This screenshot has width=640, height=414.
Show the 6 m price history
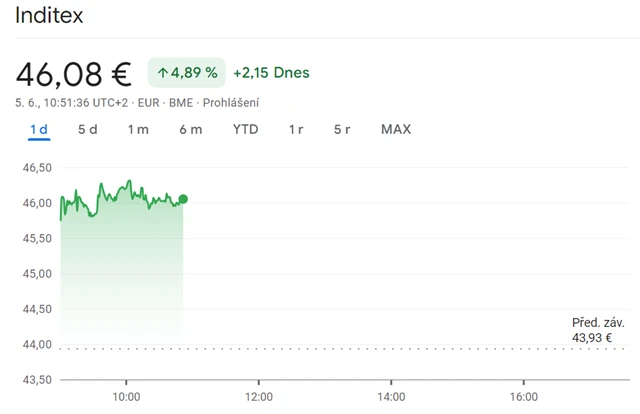point(190,129)
